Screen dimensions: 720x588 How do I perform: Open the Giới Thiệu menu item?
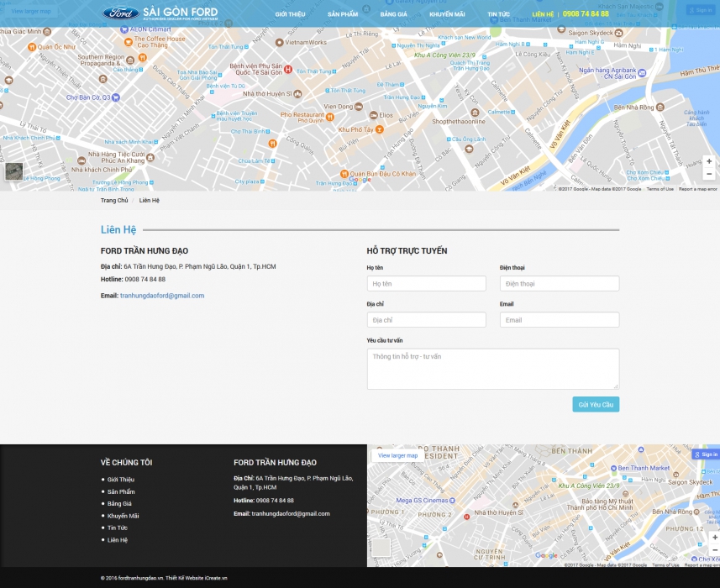(x=290, y=14)
